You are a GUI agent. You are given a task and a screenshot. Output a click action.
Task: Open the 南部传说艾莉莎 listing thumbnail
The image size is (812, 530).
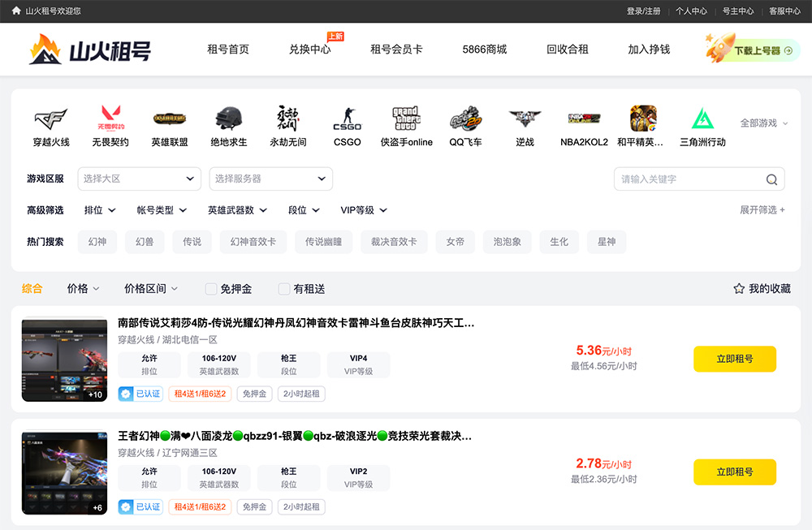coord(64,360)
